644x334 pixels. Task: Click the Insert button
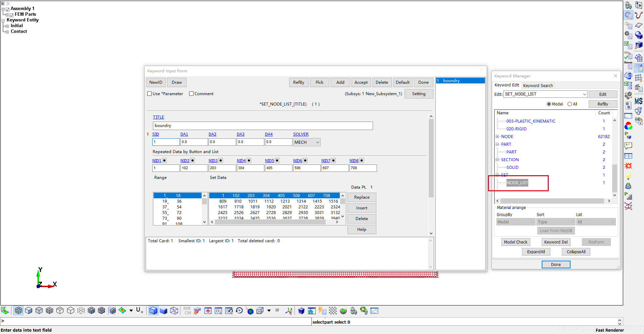(x=362, y=208)
